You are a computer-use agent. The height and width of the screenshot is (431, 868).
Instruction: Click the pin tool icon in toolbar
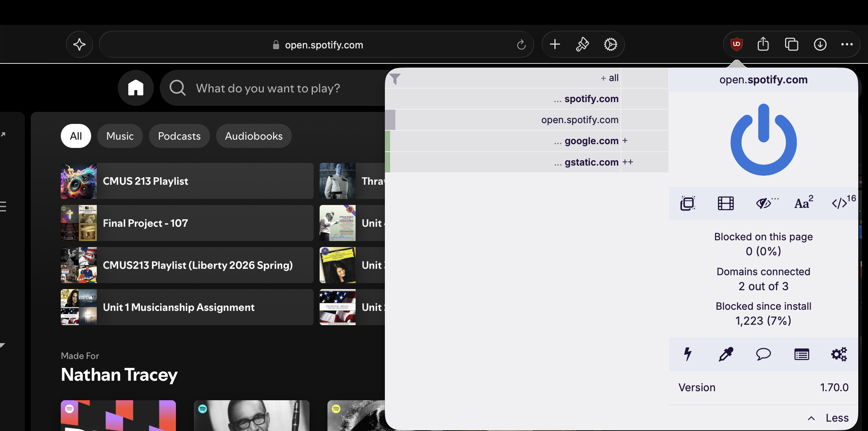pos(582,44)
